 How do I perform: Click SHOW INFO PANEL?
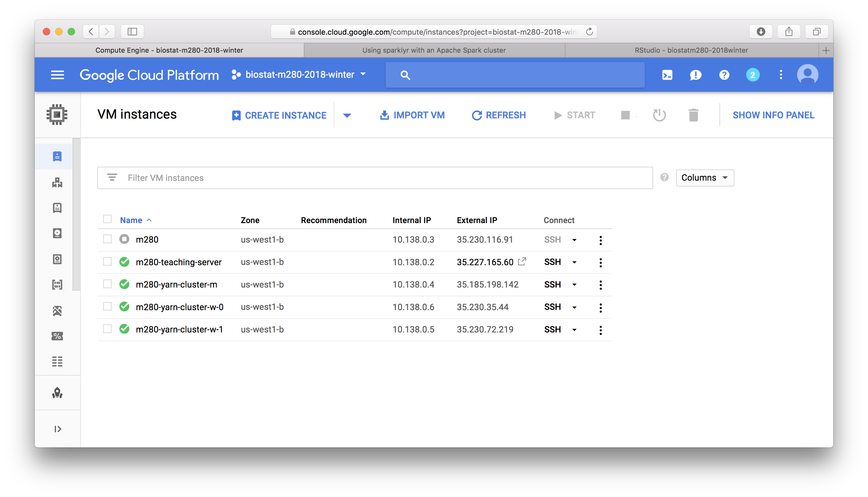(x=773, y=115)
